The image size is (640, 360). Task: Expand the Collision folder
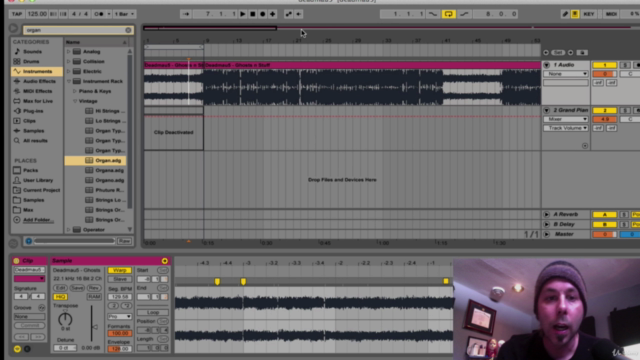coord(68,61)
